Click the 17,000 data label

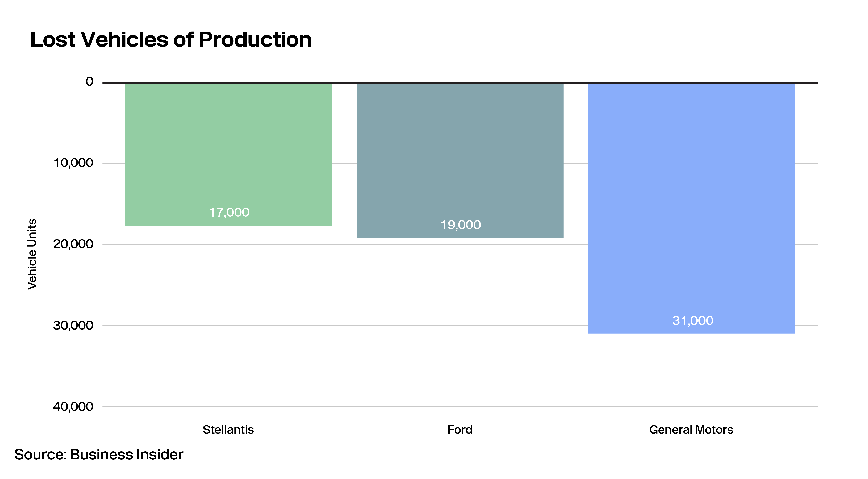(x=229, y=213)
